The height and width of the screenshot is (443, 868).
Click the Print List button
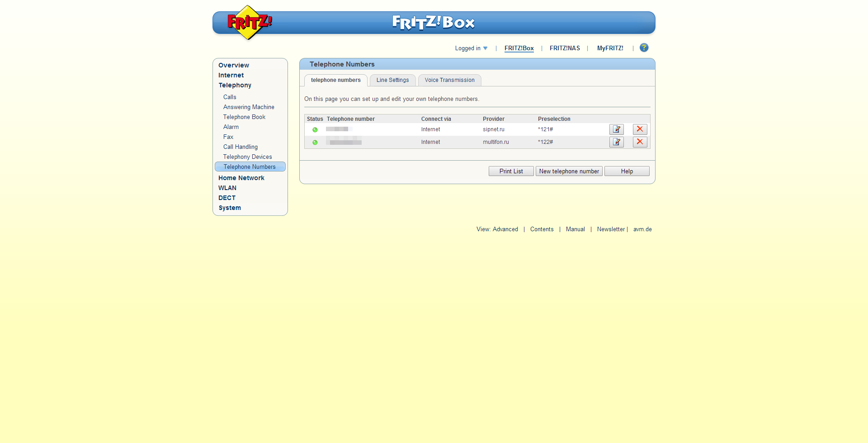tap(511, 171)
